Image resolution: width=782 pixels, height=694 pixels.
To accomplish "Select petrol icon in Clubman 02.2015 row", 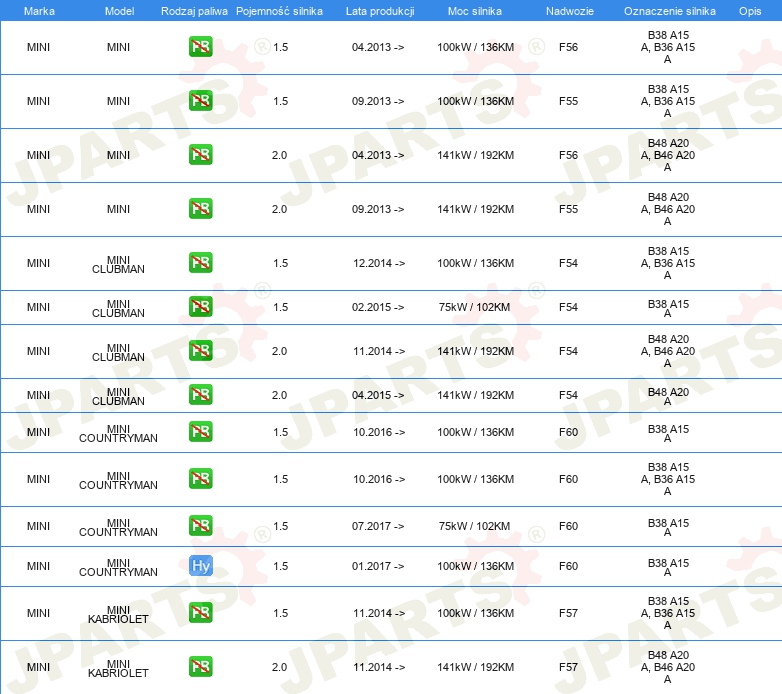I will pyautogui.click(x=200, y=307).
